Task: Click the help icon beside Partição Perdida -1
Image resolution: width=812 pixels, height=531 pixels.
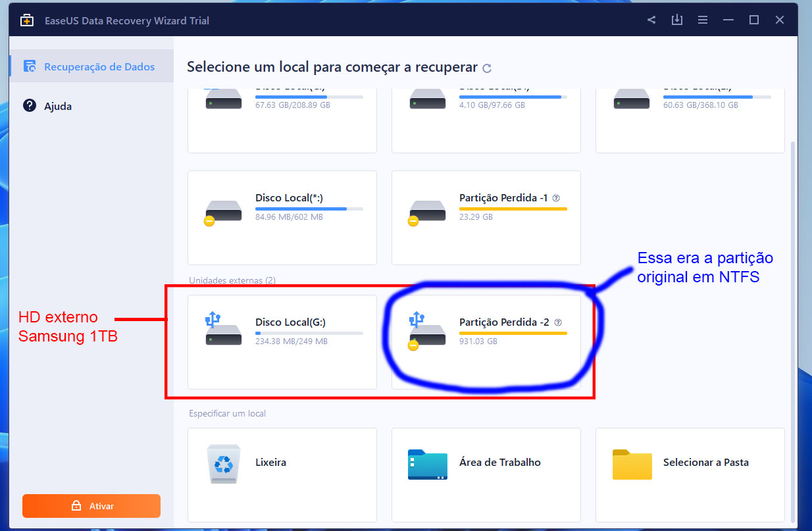Action: [557, 197]
